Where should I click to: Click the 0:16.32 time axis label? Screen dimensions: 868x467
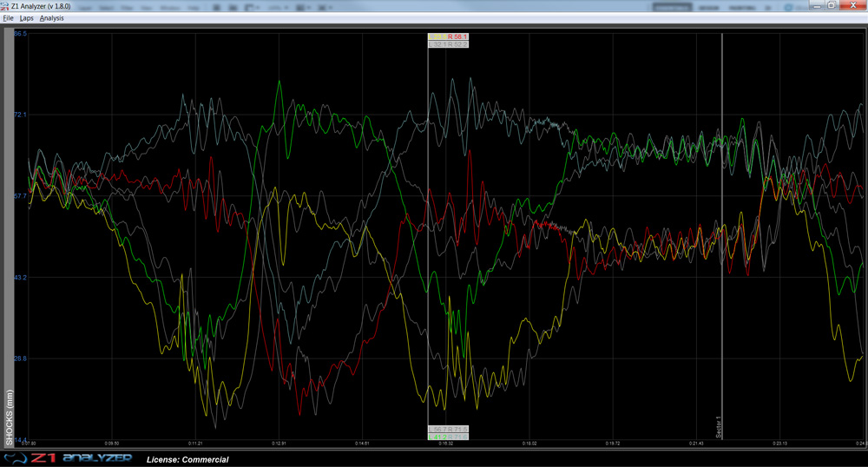445,444
